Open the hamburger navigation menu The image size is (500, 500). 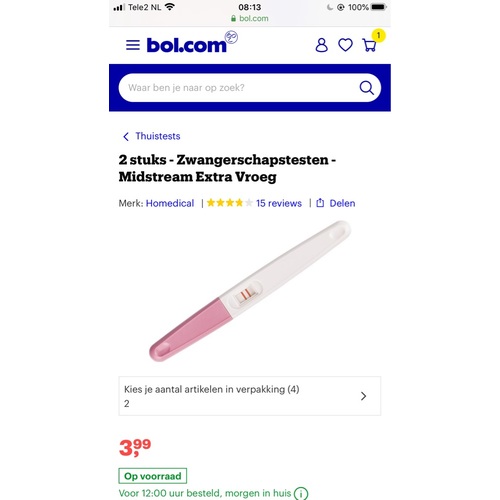pyautogui.click(x=133, y=45)
